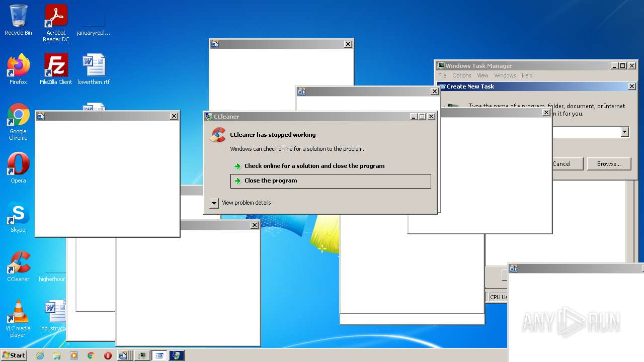Open the File menu in Task Manager
Image resolution: width=644 pixels, height=362 pixels.
coord(442,75)
